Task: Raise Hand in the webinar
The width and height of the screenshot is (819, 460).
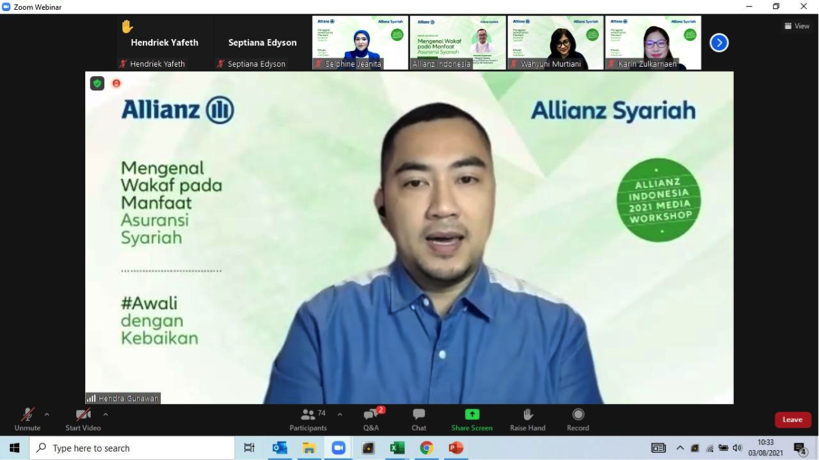Action: point(528,420)
